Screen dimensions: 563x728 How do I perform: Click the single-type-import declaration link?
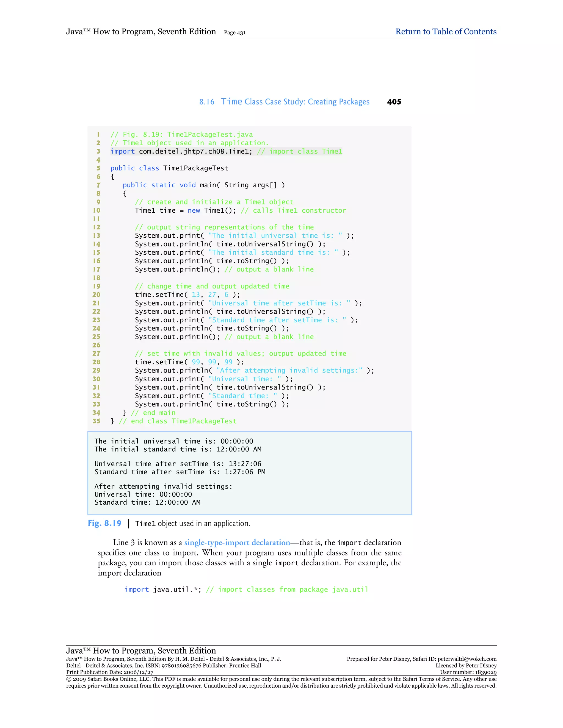coord(237,542)
